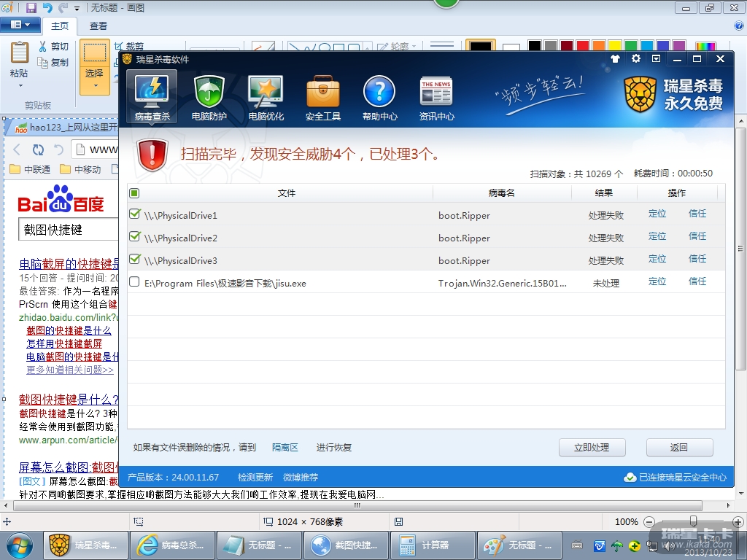The width and height of the screenshot is (747, 560).
Task: Click the 选择 selection tool in Paint
Action: (x=95, y=54)
